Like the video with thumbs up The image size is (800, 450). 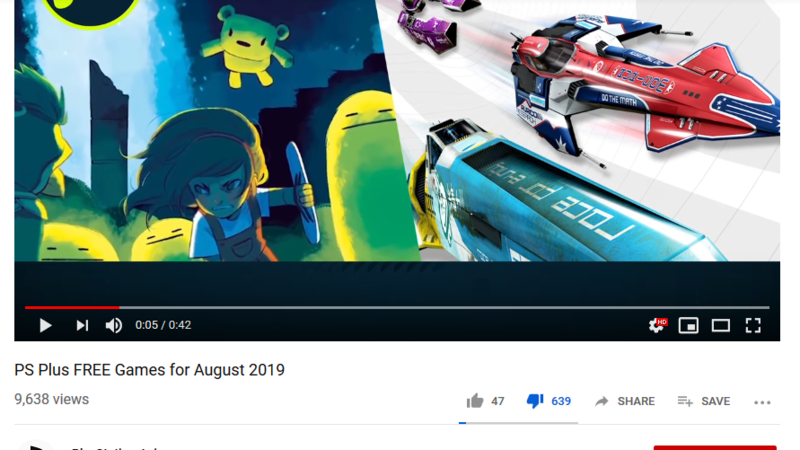click(x=474, y=401)
